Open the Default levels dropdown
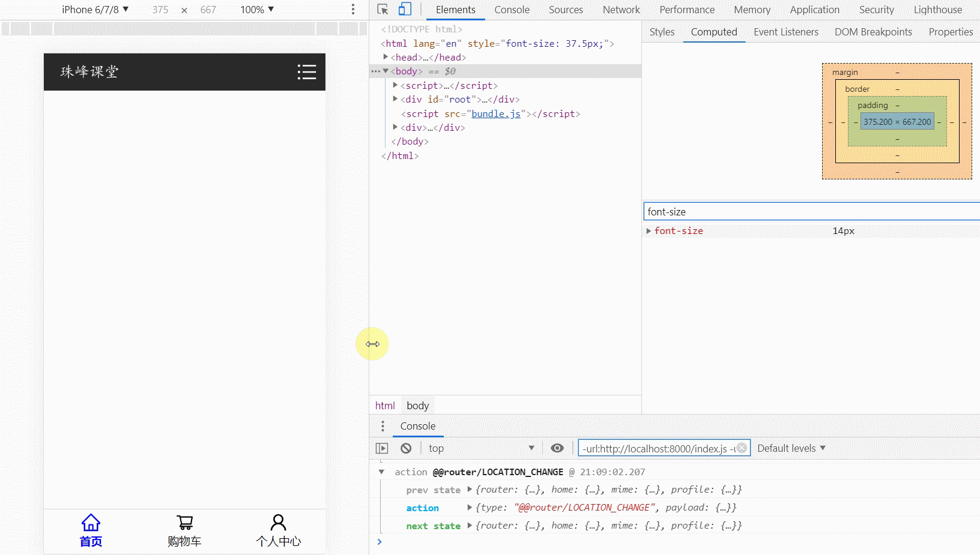Screen dimensions: 980x555 [791, 448]
